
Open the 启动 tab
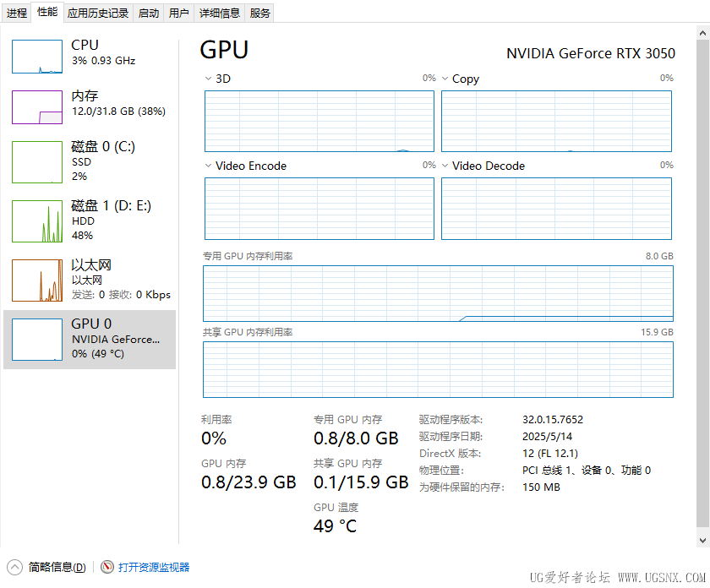(148, 13)
